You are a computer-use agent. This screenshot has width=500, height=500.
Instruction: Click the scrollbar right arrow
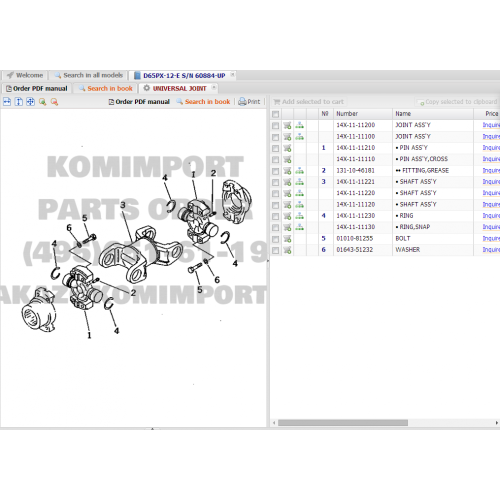497,423
